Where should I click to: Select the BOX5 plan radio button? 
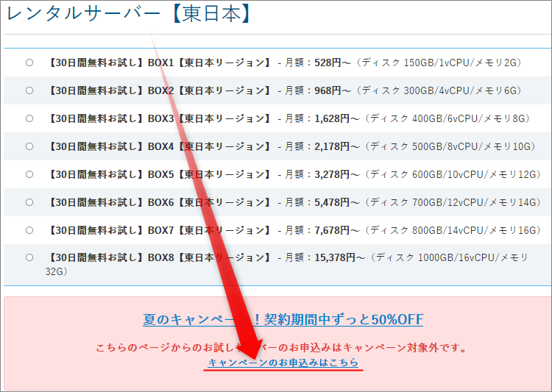pos(29,174)
